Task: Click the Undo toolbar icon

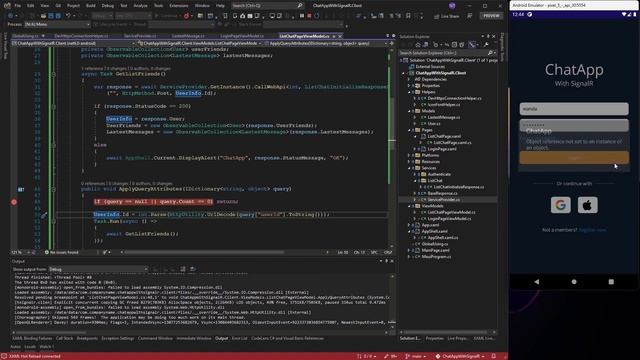Action: point(69,16)
